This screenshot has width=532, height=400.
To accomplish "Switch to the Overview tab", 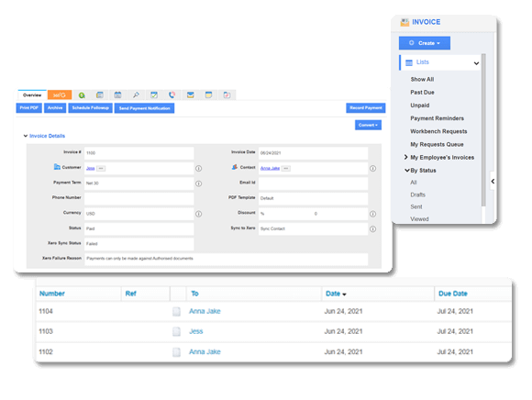I will click(x=32, y=95).
